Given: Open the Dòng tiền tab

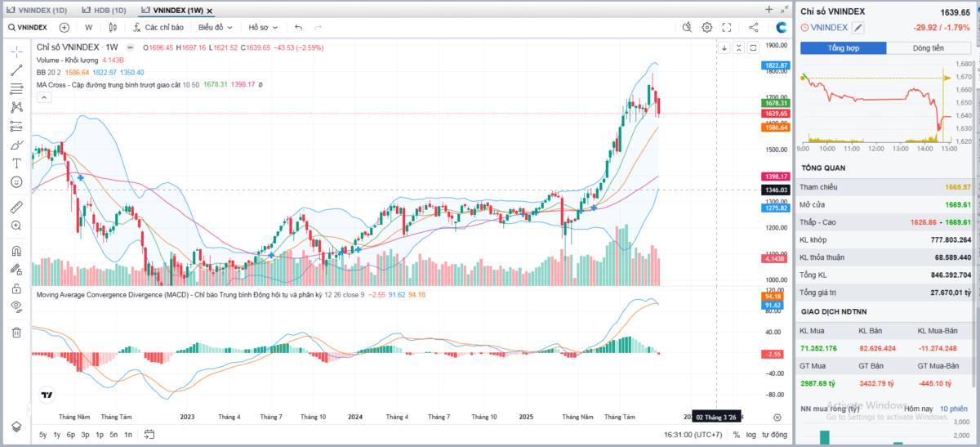Looking at the screenshot, I should (930, 48).
